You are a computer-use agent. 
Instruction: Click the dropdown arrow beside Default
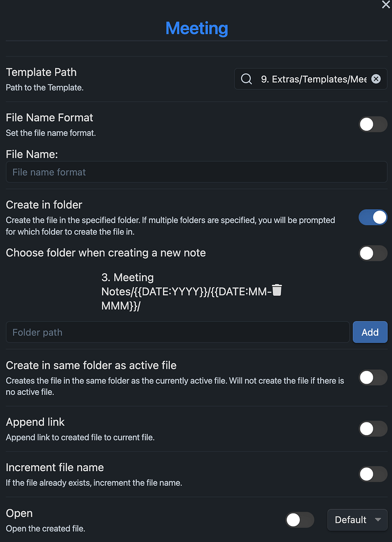(378, 520)
